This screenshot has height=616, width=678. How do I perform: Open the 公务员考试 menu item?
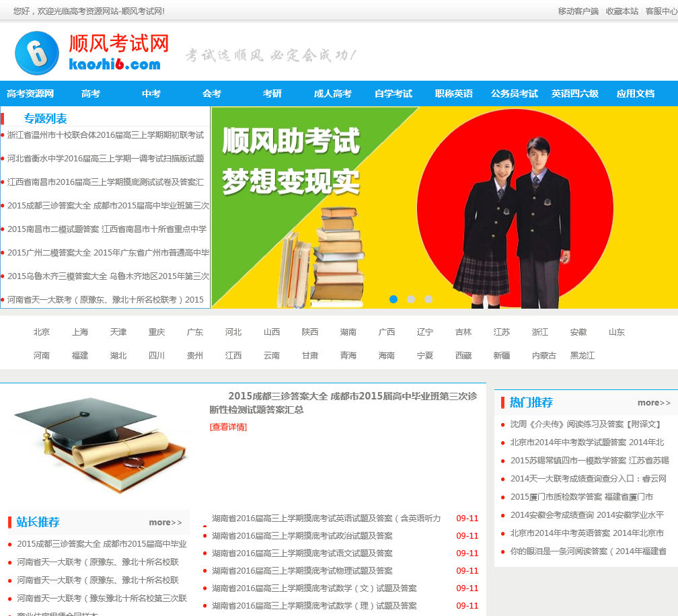[515, 93]
